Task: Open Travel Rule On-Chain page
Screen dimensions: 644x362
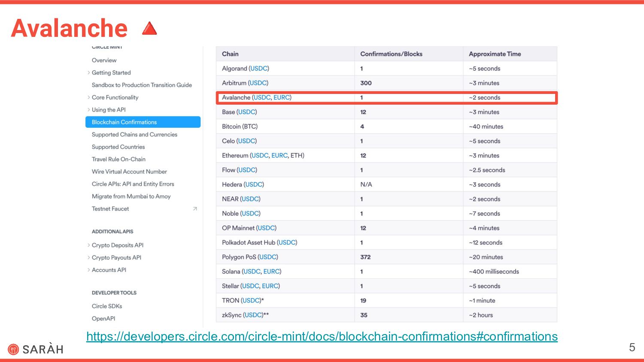Action: [118, 159]
